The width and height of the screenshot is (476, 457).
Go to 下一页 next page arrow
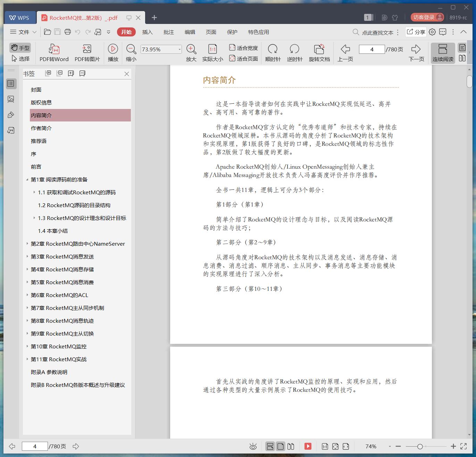pos(416,49)
